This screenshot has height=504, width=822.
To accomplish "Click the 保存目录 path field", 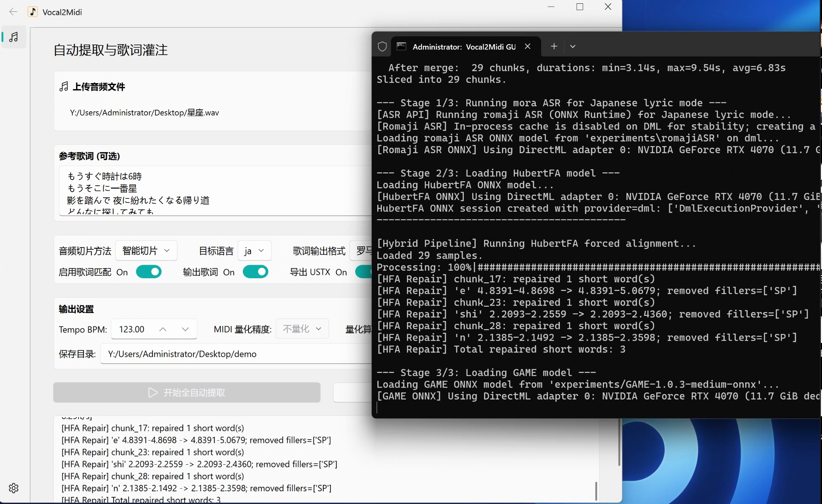I will 236,354.
